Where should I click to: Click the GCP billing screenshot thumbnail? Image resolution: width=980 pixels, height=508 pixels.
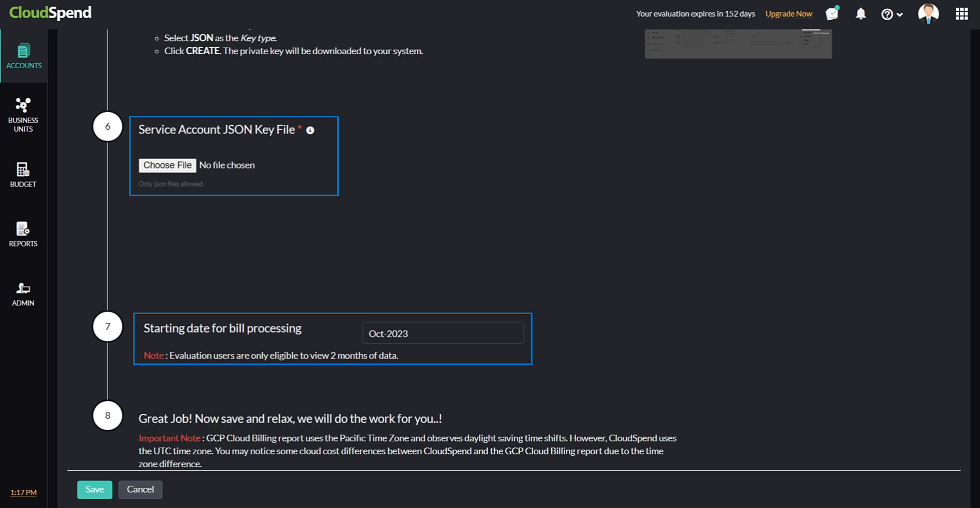tap(737, 43)
